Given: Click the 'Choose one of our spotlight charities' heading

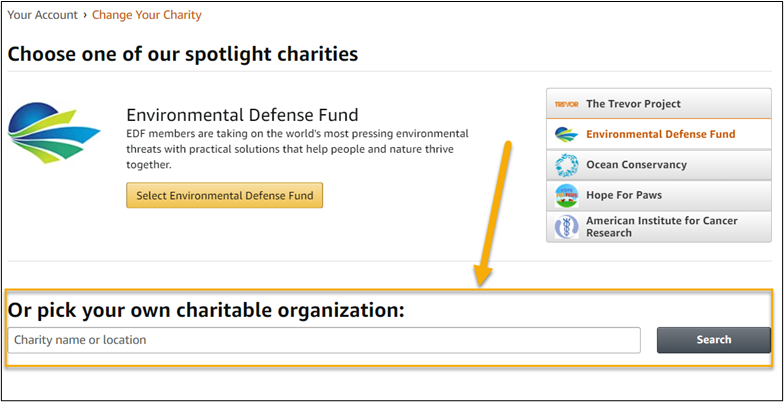Looking at the screenshot, I should click(x=183, y=54).
